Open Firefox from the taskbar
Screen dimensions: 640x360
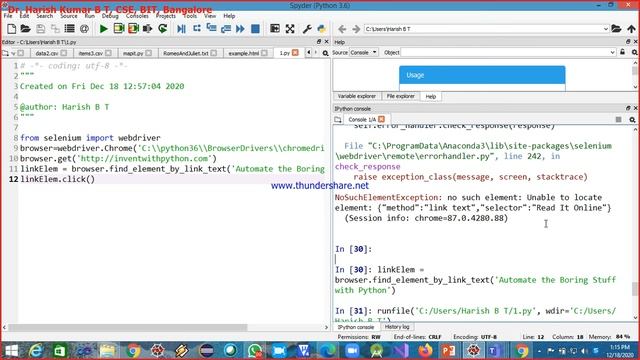[x=425, y=351]
